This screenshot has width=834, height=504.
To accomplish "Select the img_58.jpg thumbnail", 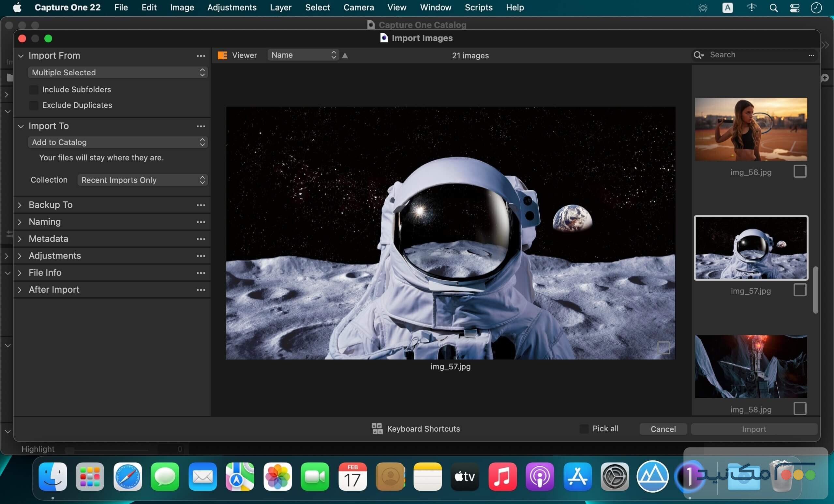I will [x=751, y=366].
